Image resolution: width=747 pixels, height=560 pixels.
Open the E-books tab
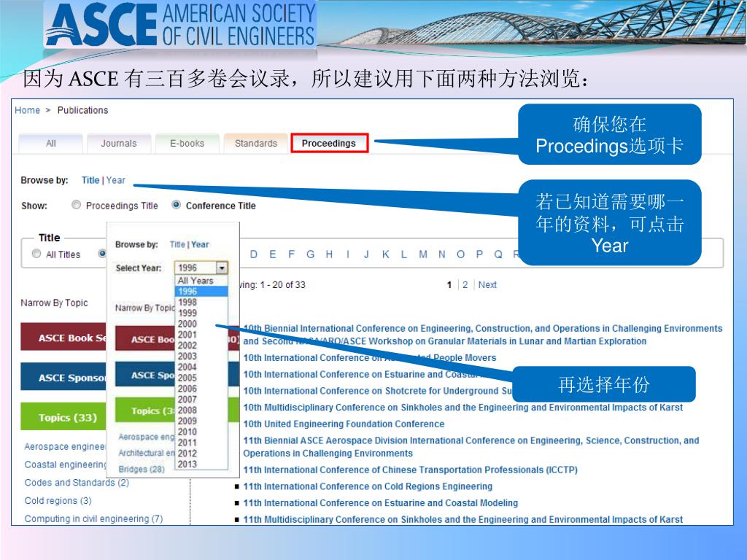(187, 144)
